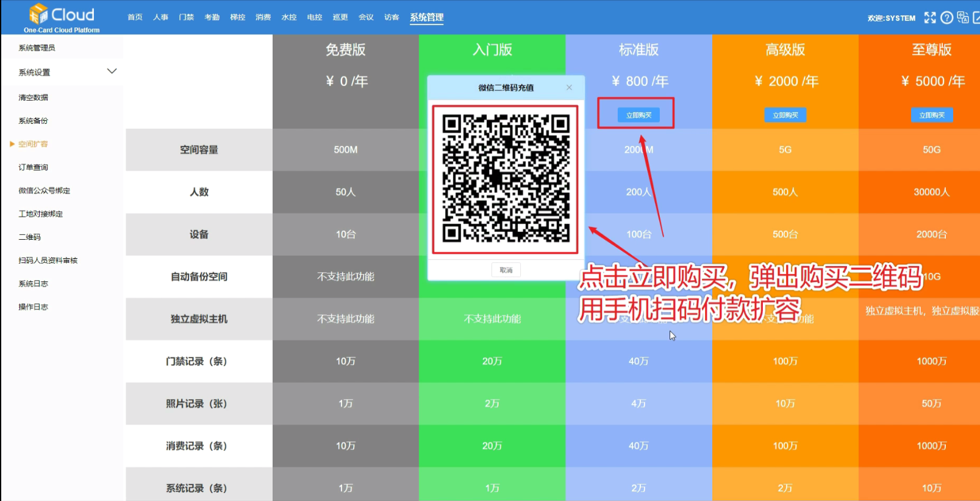Open 订单查询 in the sidebar
This screenshot has height=501, width=980.
click(x=33, y=167)
